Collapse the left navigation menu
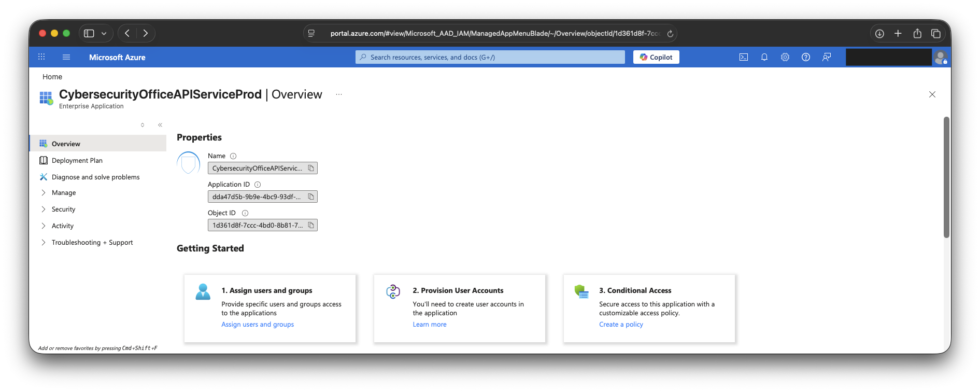 point(160,125)
